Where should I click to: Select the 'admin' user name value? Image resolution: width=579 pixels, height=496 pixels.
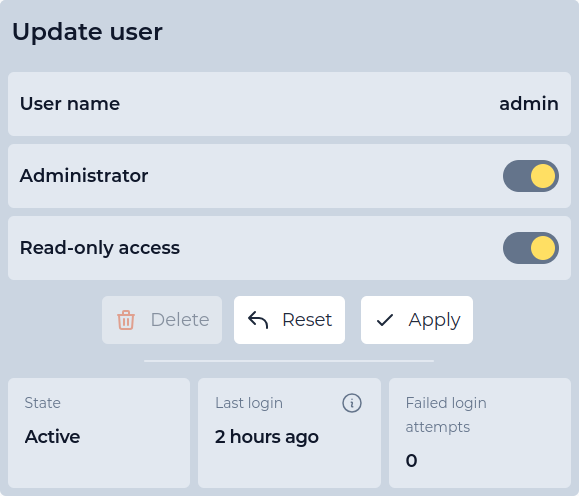click(529, 104)
